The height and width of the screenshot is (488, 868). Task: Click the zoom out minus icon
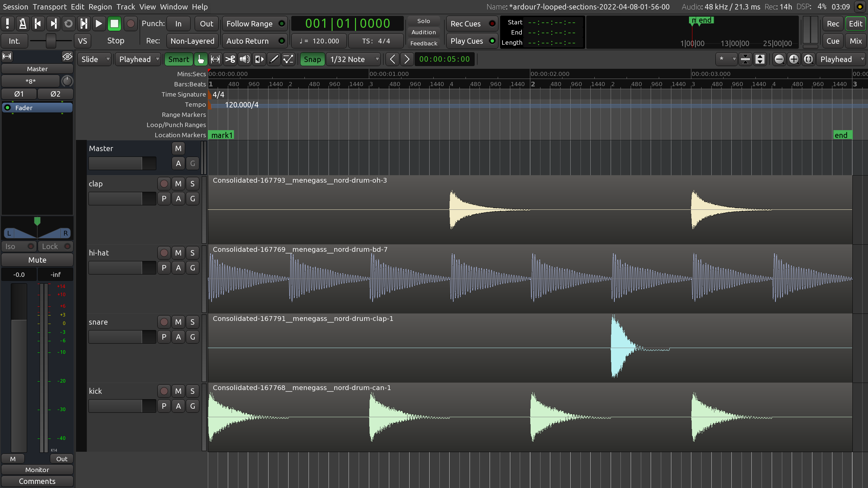coord(779,59)
